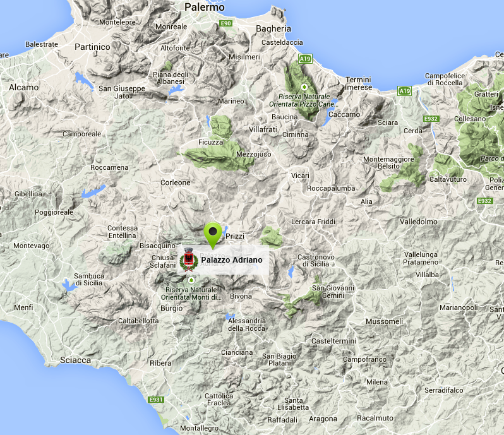
Task: Click the A19 shield near Campofelice di Roccella
Action: 404,91
